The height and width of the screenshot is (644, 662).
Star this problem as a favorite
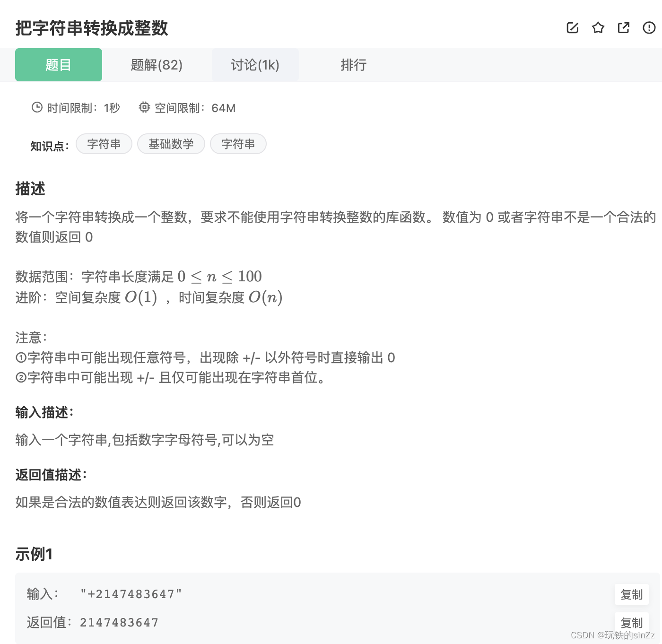pyautogui.click(x=598, y=28)
